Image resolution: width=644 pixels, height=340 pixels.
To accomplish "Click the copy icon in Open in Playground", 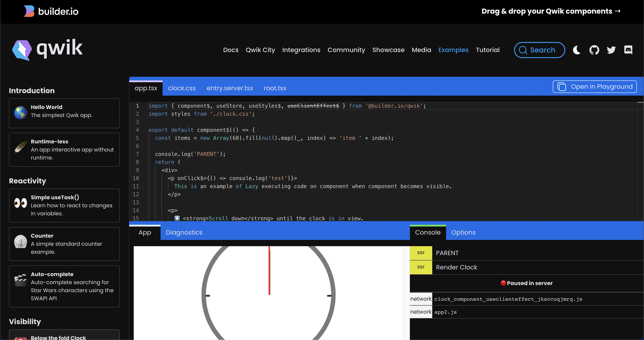I will [x=562, y=86].
